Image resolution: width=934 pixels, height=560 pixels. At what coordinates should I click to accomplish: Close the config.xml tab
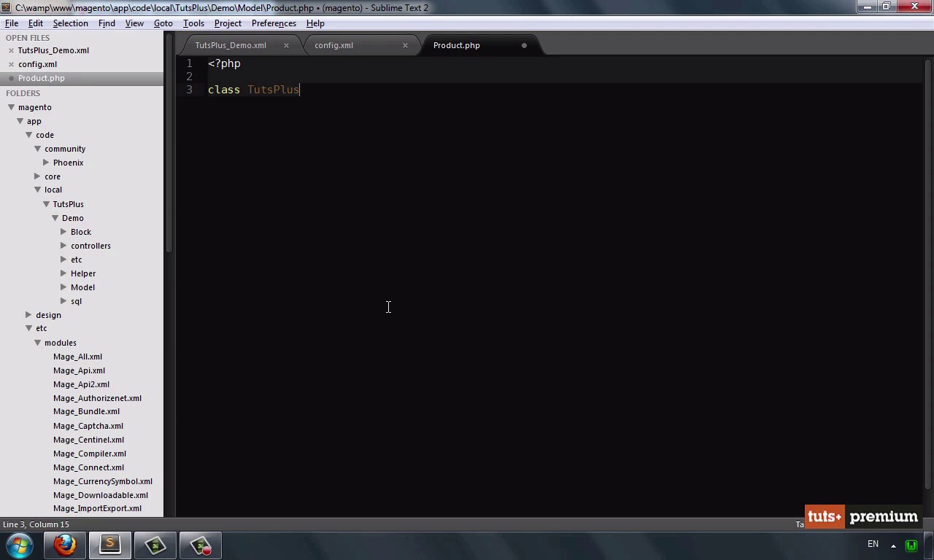(405, 45)
